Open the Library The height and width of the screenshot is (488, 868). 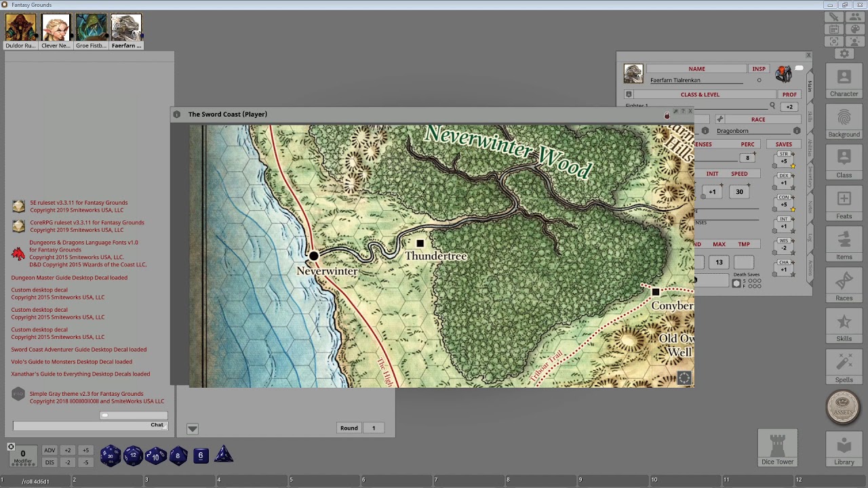coord(844,449)
